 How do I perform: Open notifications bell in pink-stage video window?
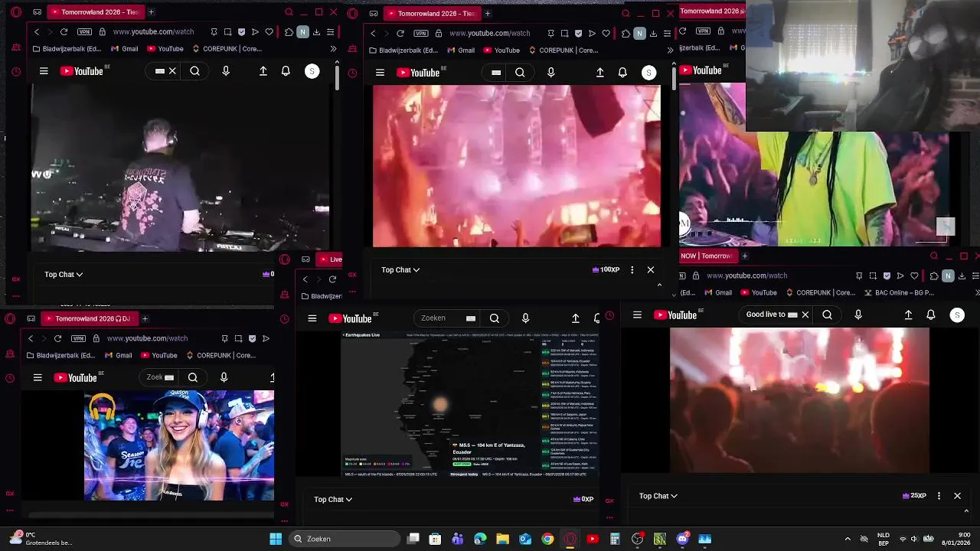(622, 73)
